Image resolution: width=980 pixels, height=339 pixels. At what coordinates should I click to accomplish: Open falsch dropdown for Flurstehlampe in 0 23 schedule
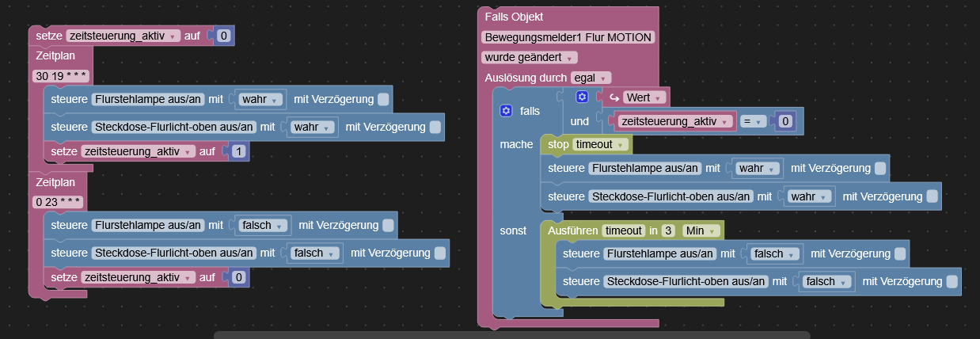[264, 226]
